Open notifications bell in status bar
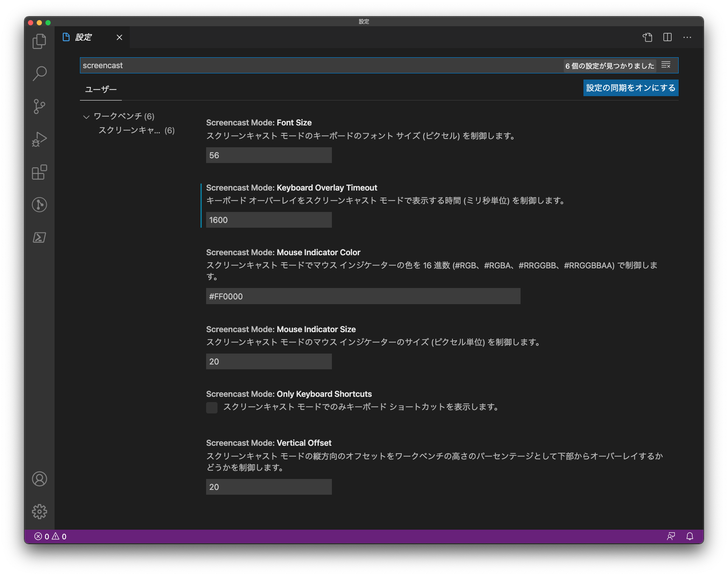 pyautogui.click(x=690, y=536)
